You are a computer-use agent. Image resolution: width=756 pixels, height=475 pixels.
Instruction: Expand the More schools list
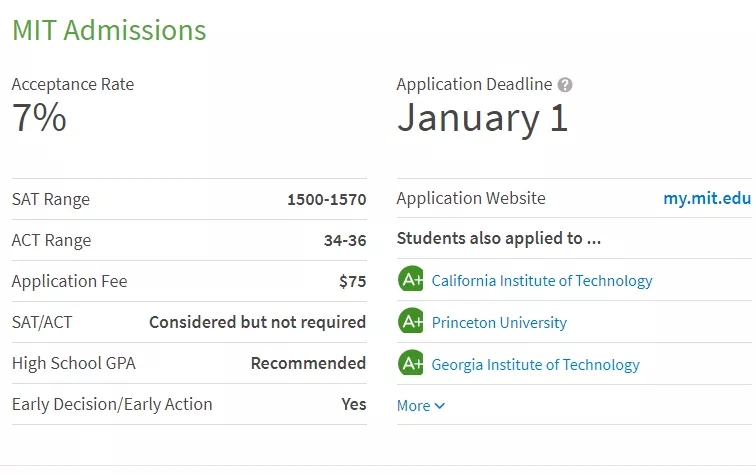(420, 406)
